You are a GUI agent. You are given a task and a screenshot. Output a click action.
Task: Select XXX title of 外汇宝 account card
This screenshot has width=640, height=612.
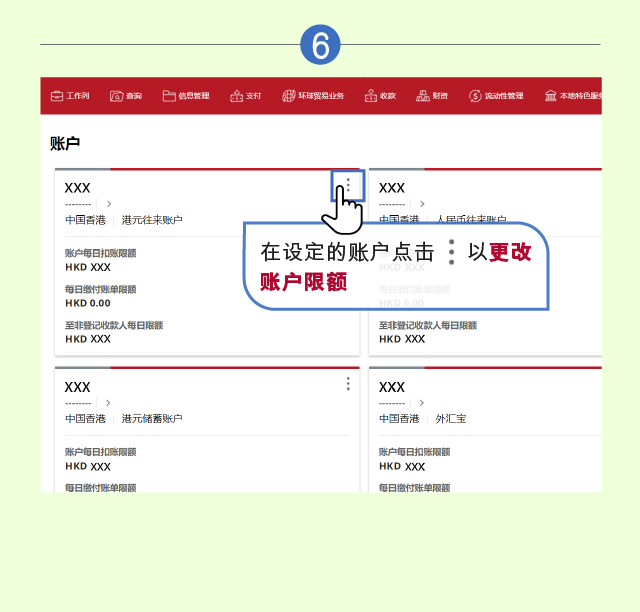391,387
